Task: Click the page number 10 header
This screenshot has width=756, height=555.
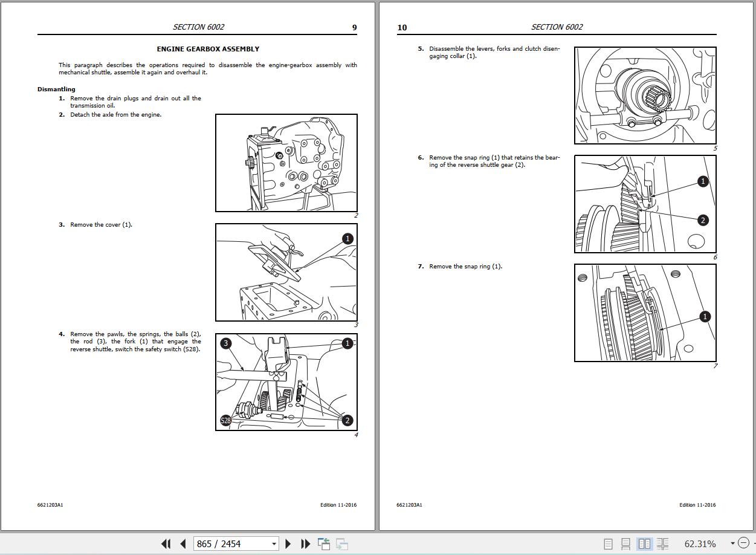Action: pyautogui.click(x=402, y=27)
